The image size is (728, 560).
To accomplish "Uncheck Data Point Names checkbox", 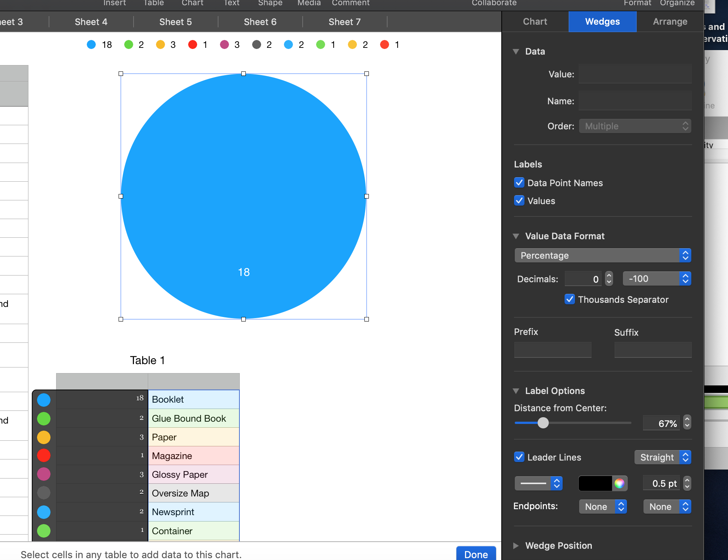I will [x=519, y=182].
